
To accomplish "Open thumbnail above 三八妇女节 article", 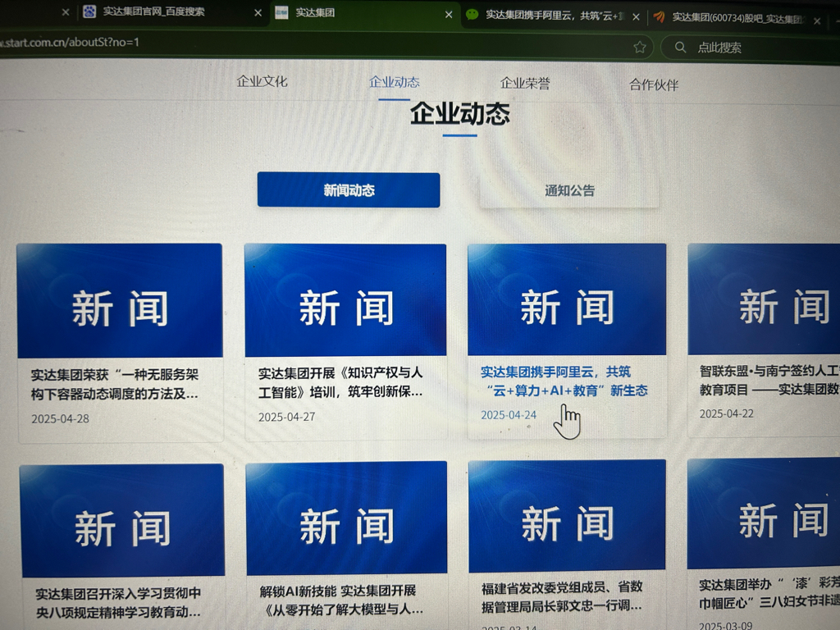I will [764, 514].
